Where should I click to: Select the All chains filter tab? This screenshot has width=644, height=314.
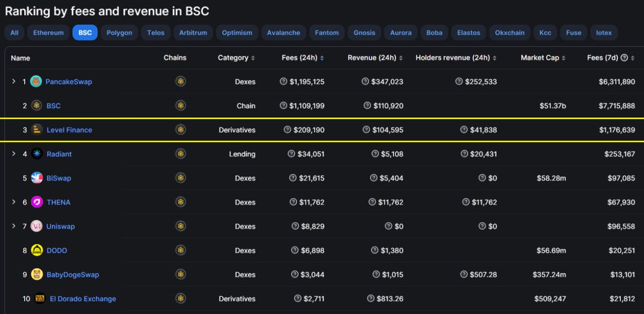(14, 33)
